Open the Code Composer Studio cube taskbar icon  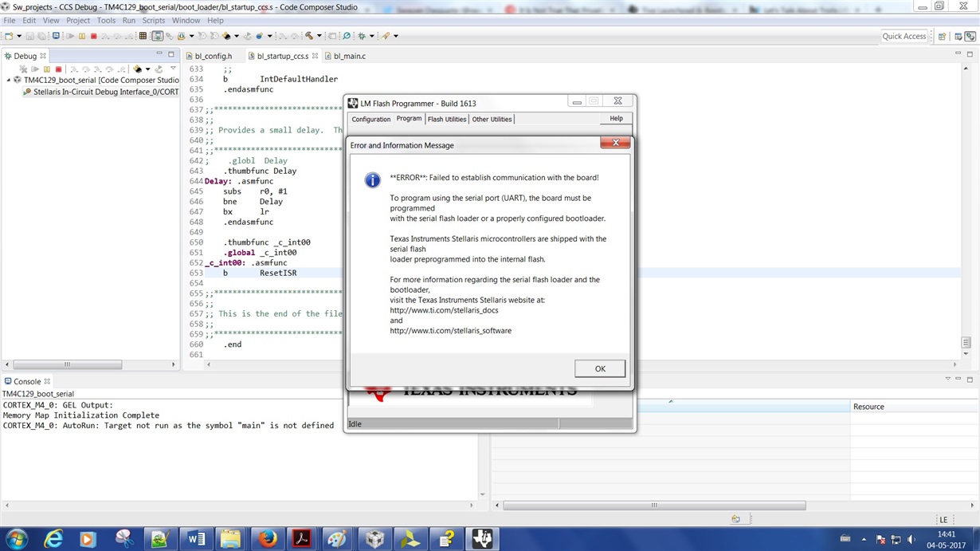click(374, 539)
